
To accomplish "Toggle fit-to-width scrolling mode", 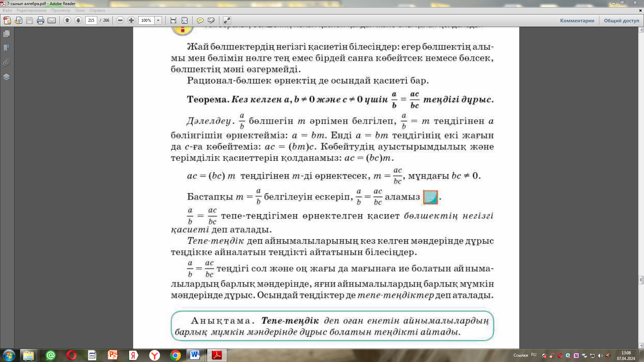I will tap(173, 20).
